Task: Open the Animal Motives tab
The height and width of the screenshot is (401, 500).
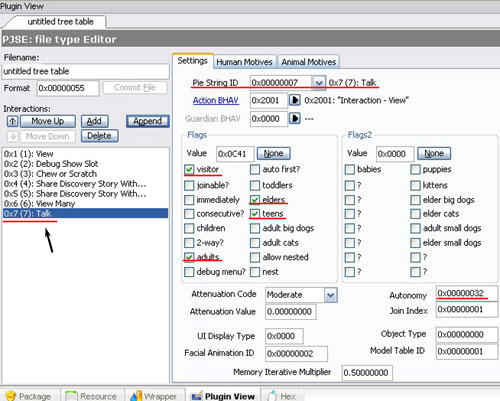Action: pyautogui.click(x=308, y=62)
